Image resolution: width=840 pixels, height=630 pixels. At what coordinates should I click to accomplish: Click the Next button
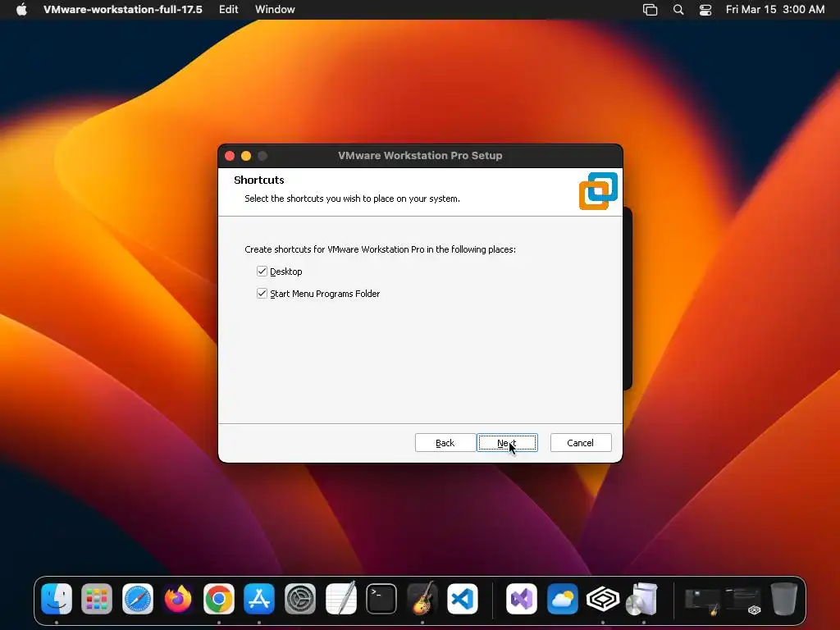(507, 442)
